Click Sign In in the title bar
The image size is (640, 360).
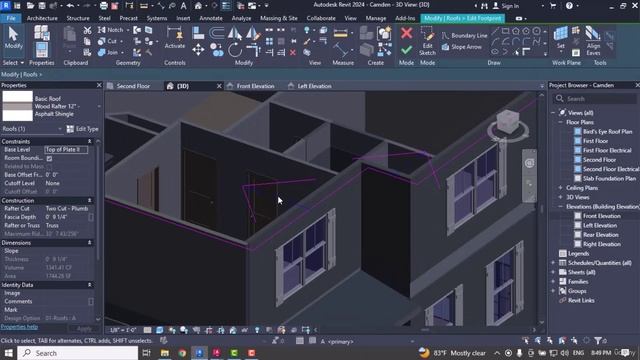pos(506,6)
